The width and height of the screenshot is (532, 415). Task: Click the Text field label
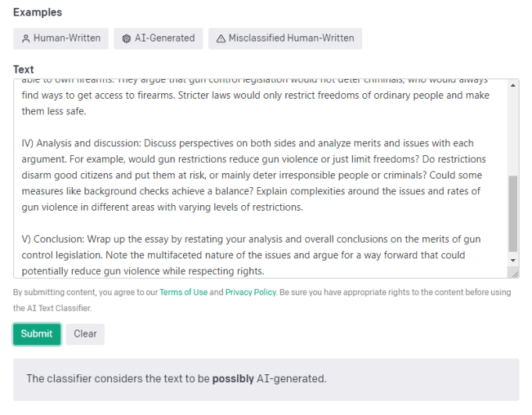pos(23,70)
